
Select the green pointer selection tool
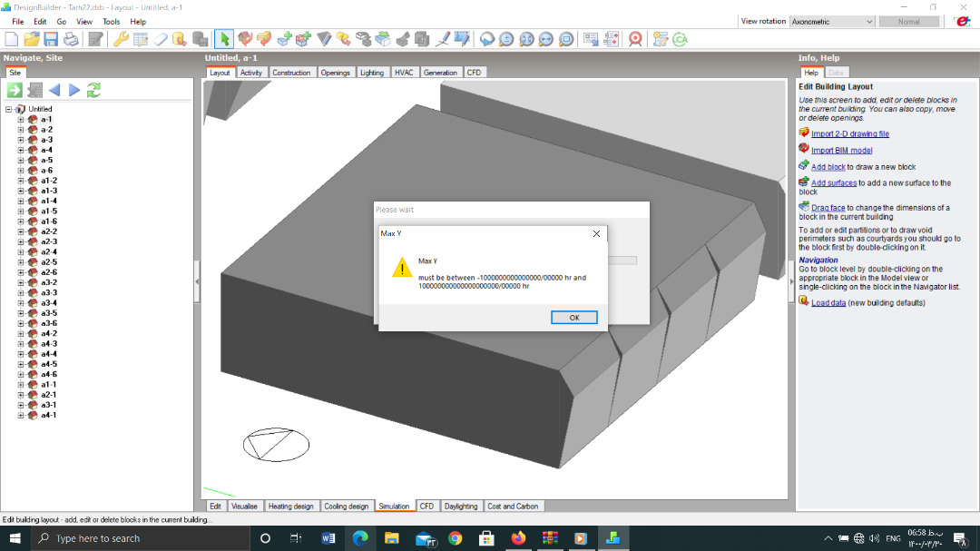click(224, 39)
